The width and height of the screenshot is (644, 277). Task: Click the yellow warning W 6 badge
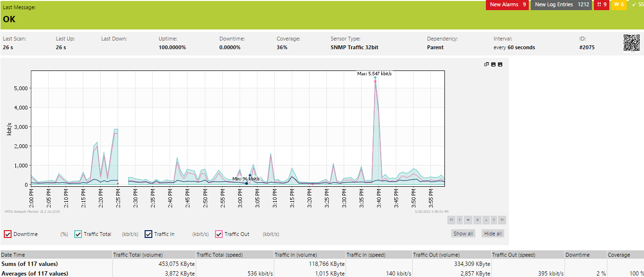(x=619, y=4)
